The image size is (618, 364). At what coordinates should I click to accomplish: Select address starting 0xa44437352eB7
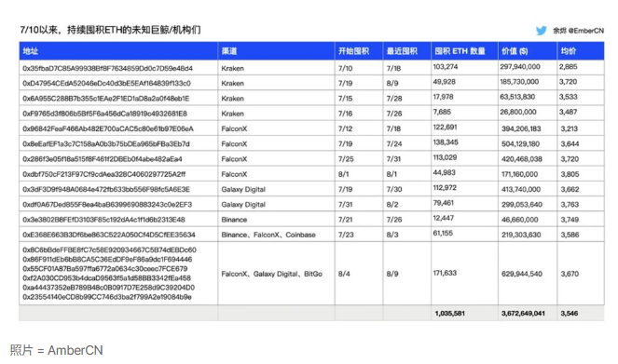point(108,288)
